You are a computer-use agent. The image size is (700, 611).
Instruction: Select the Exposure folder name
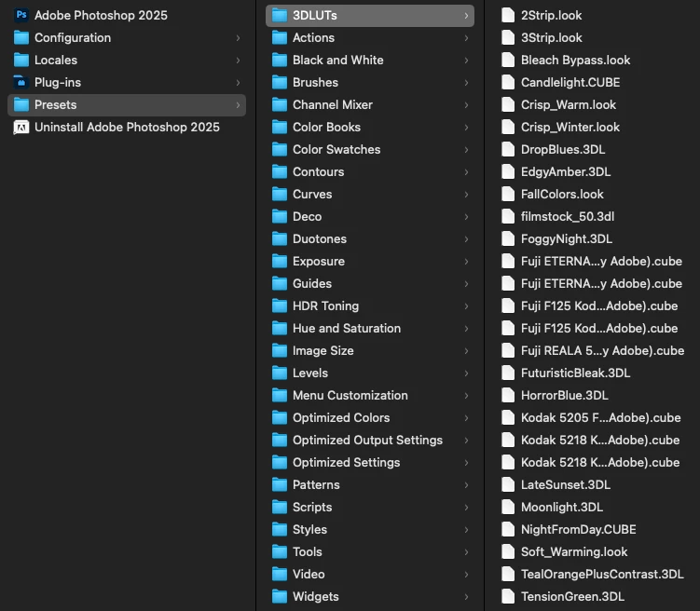(x=319, y=262)
